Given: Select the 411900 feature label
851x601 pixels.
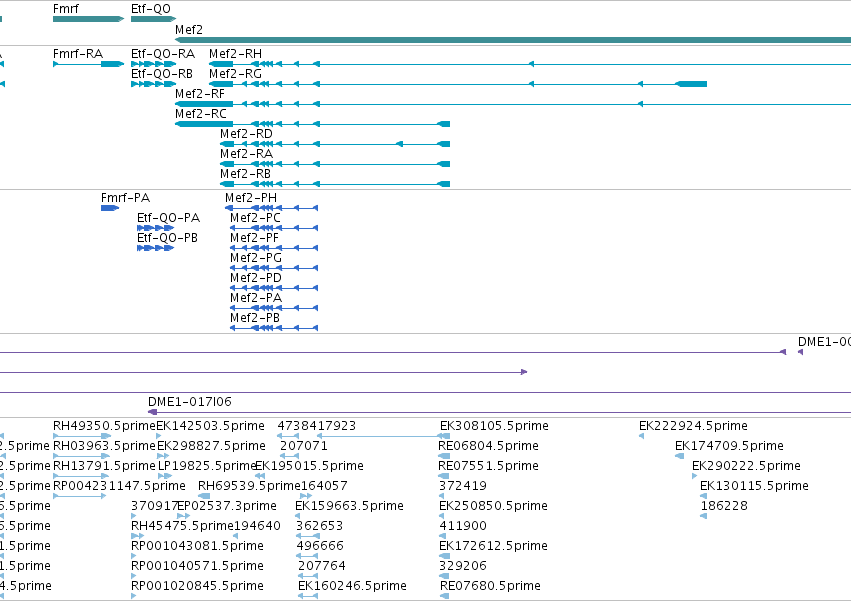Looking at the screenshot, I should (463, 527).
